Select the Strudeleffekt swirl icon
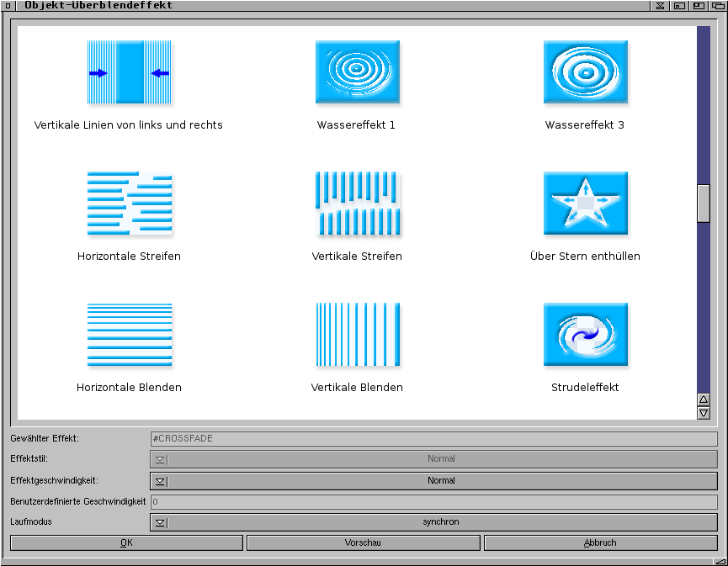Screen dimensions: 728x566 click(585, 335)
